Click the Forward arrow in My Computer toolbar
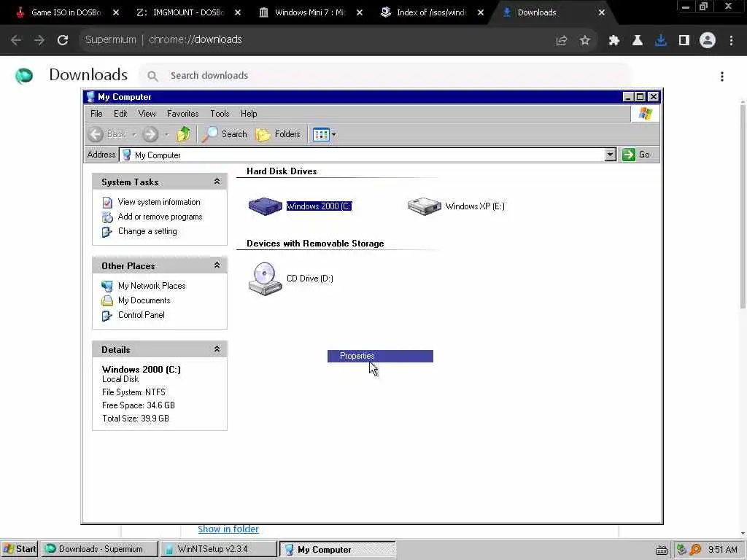 [150, 134]
